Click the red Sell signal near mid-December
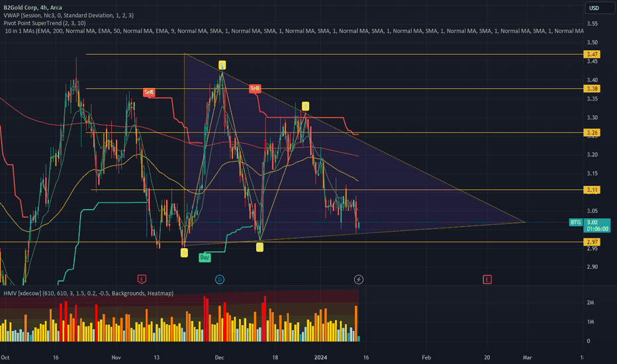This screenshot has height=364, width=617. [255, 88]
